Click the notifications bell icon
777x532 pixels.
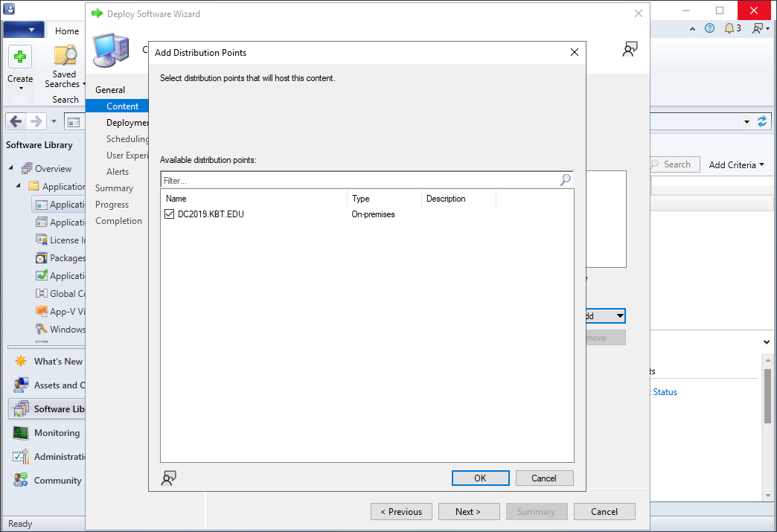pos(729,29)
